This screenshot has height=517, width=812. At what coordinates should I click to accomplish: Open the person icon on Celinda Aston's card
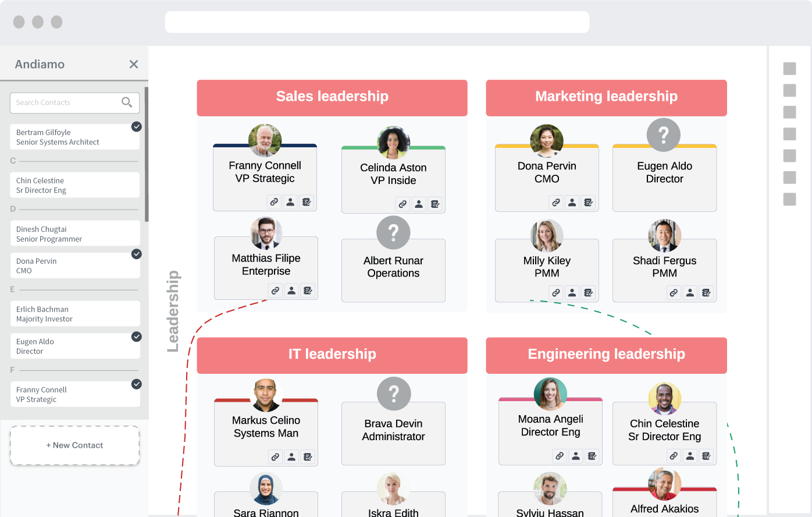tap(419, 204)
